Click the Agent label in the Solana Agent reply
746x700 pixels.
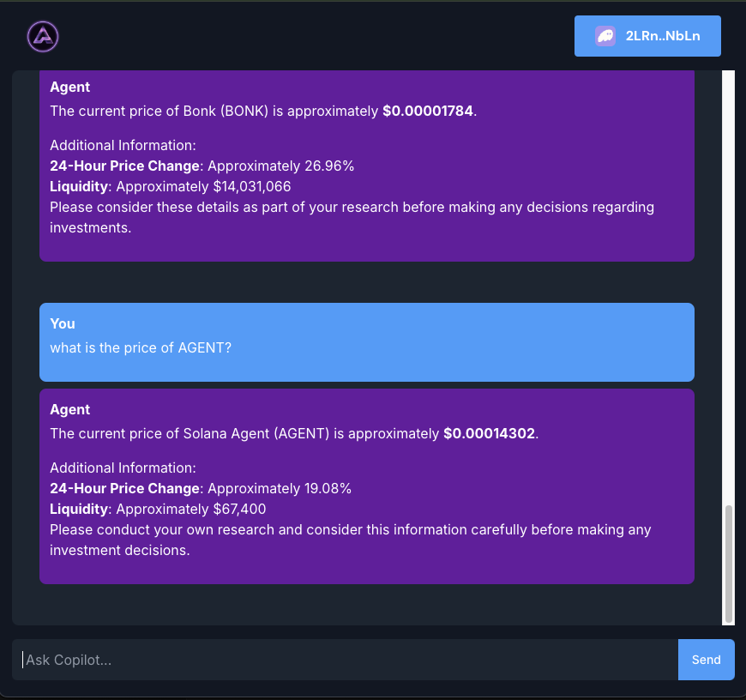70,410
